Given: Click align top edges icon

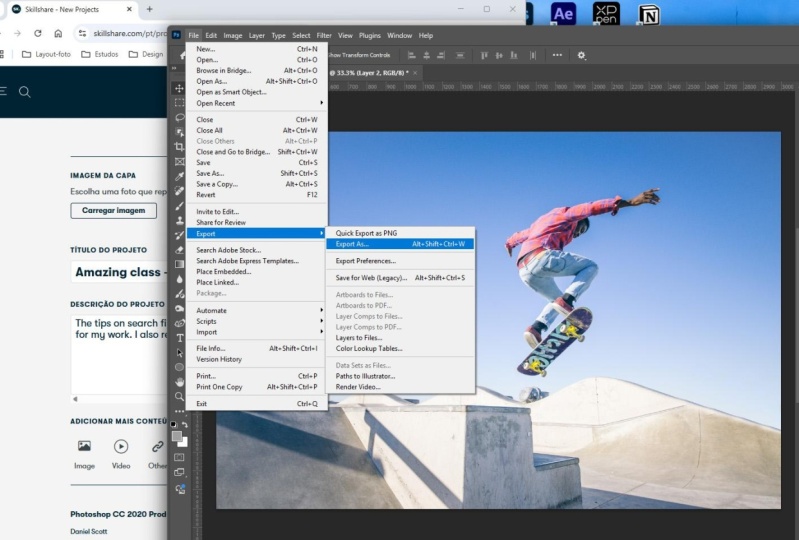Looking at the screenshot, I should (484, 55).
